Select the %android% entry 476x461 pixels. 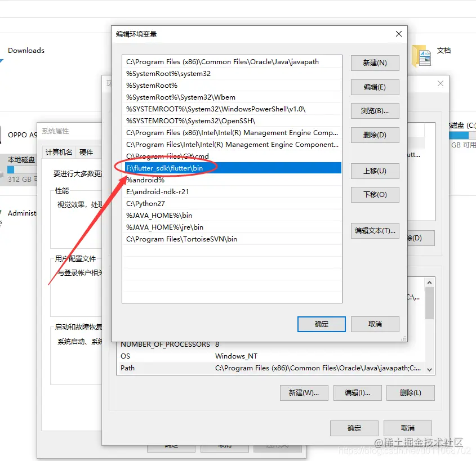pyautogui.click(x=232, y=180)
